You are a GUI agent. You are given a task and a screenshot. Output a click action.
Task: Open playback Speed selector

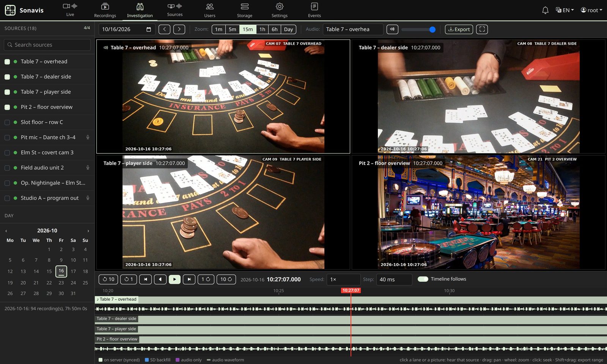coord(343,279)
